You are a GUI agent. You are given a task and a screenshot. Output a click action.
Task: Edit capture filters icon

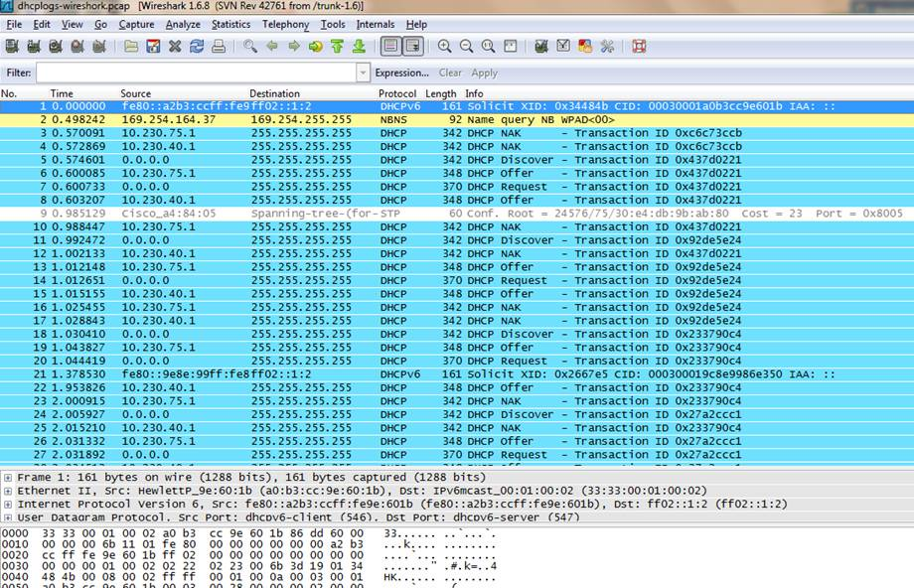tap(541, 46)
